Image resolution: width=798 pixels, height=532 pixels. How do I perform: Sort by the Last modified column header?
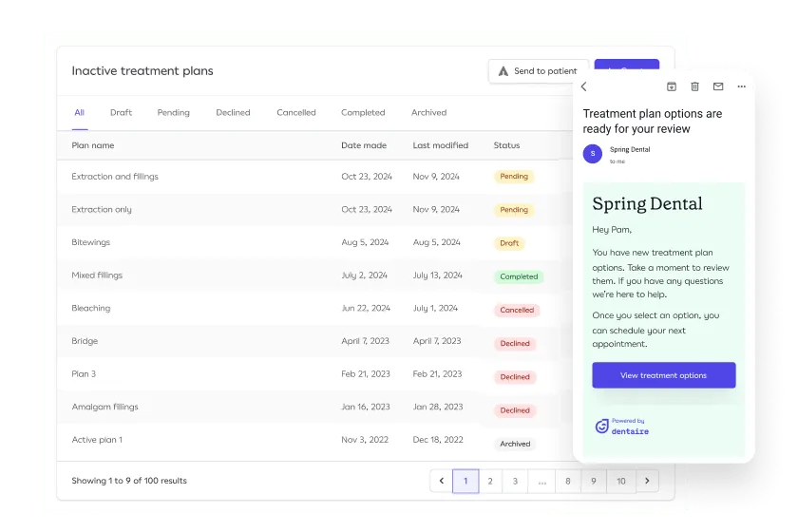click(x=440, y=145)
